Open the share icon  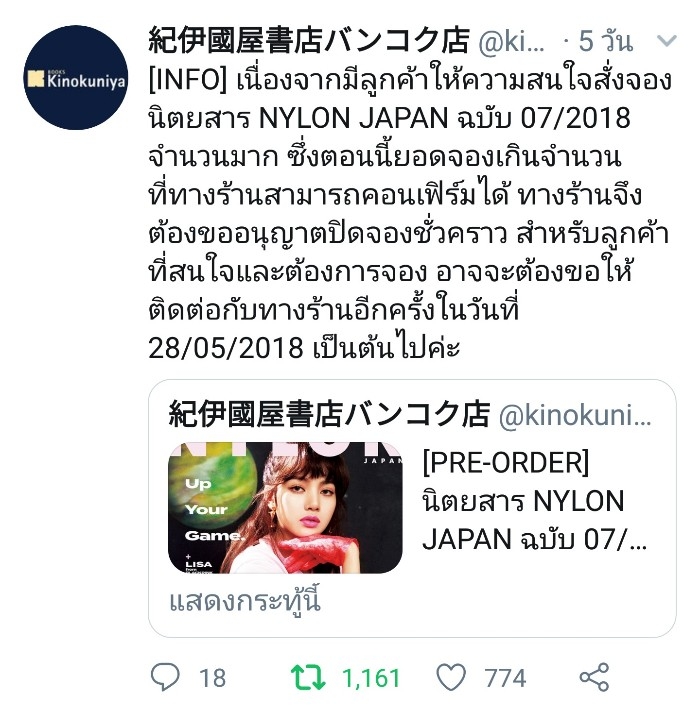(594, 677)
